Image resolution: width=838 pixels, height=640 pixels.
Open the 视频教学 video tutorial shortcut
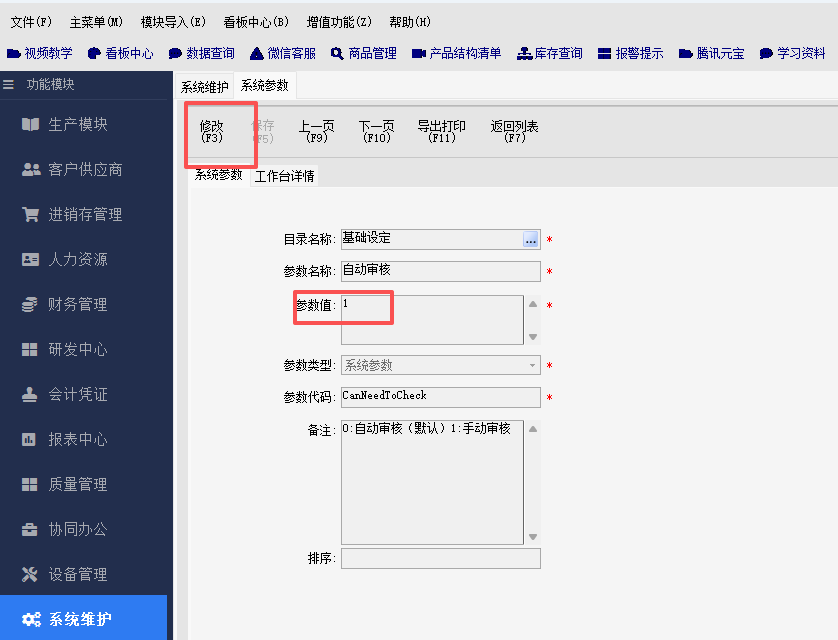(x=40, y=53)
